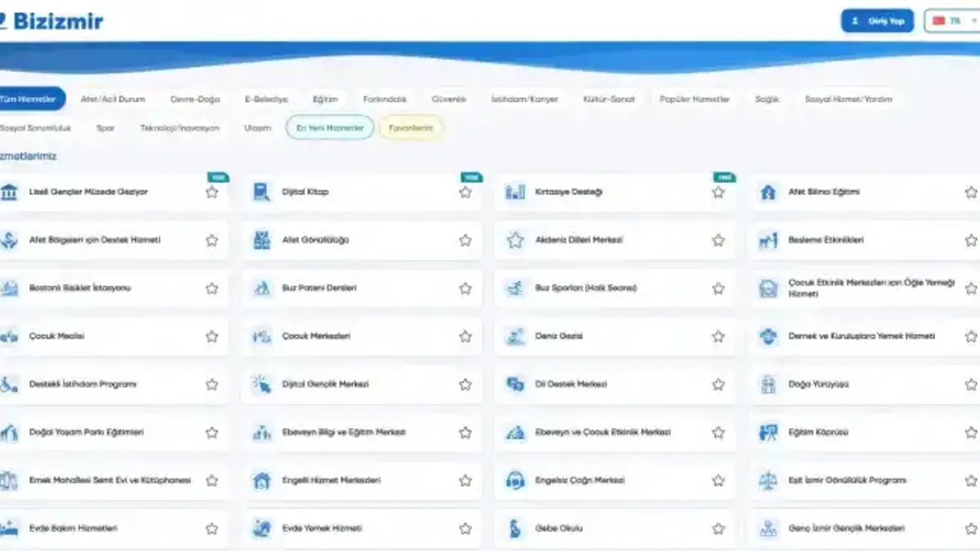
Task: Show the En Yeni Hizmetler filter
Action: pyautogui.click(x=330, y=128)
